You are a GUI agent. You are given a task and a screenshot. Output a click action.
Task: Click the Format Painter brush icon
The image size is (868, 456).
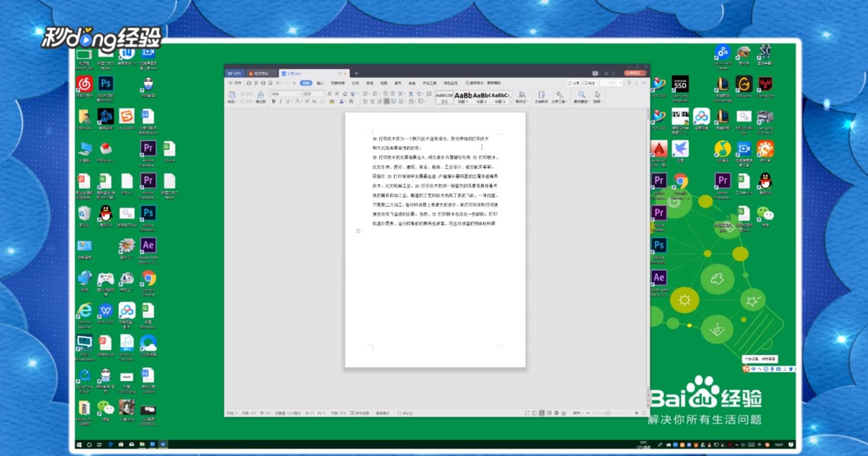pyautogui.click(x=261, y=96)
